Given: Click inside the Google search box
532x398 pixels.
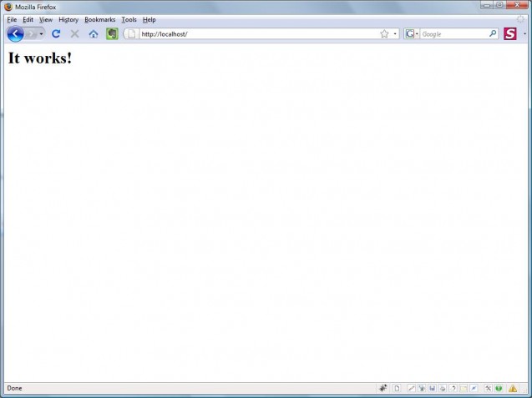Looking at the screenshot, I should coord(454,34).
